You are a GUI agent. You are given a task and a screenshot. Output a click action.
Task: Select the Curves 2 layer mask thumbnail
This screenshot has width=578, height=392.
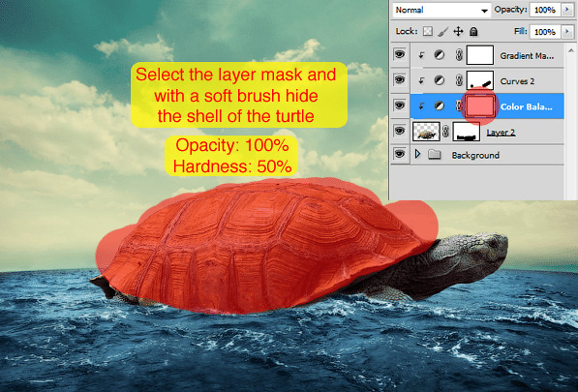point(480,80)
